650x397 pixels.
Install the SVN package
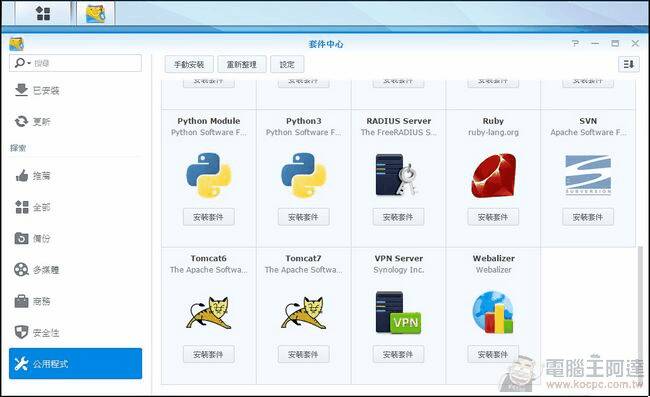(588, 217)
